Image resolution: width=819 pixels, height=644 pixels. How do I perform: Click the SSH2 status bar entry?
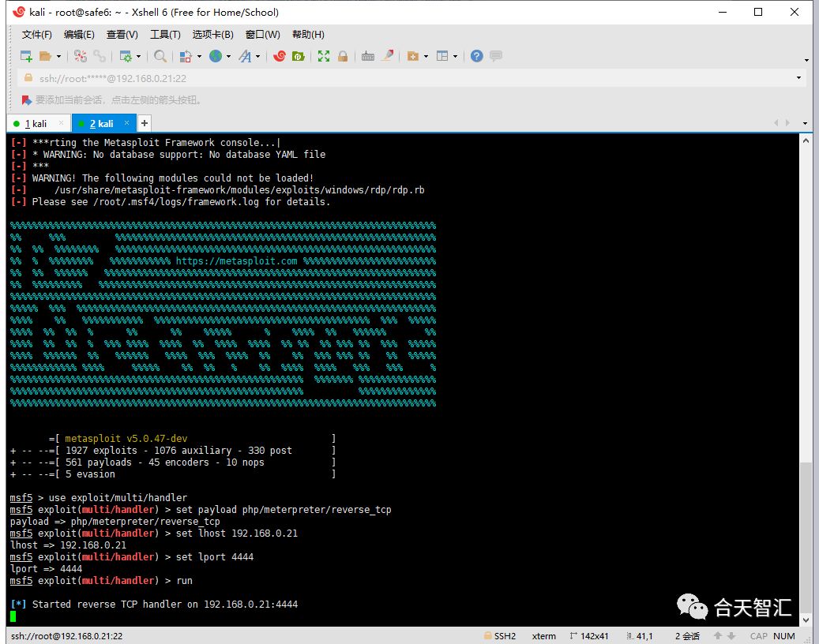point(500,636)
